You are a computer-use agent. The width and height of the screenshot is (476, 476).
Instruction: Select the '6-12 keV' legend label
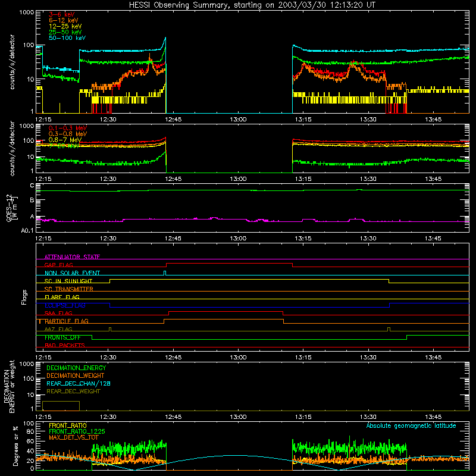[63, 20]
